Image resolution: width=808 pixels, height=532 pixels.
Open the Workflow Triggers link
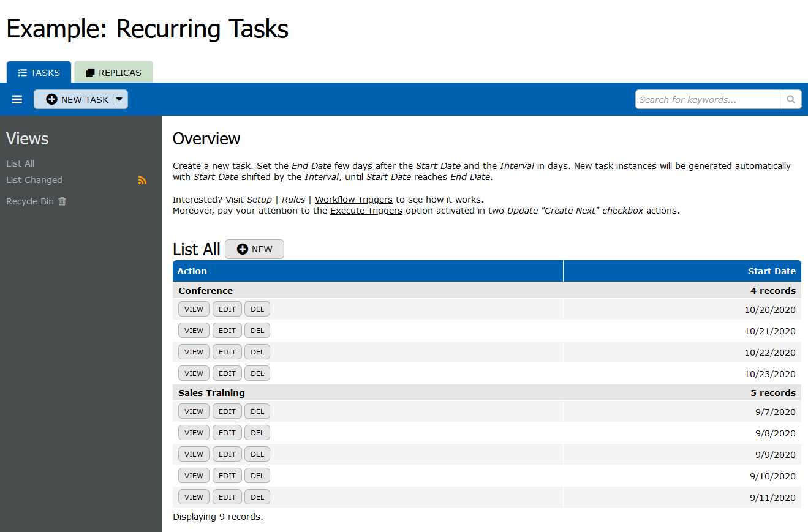coord(353,200)
